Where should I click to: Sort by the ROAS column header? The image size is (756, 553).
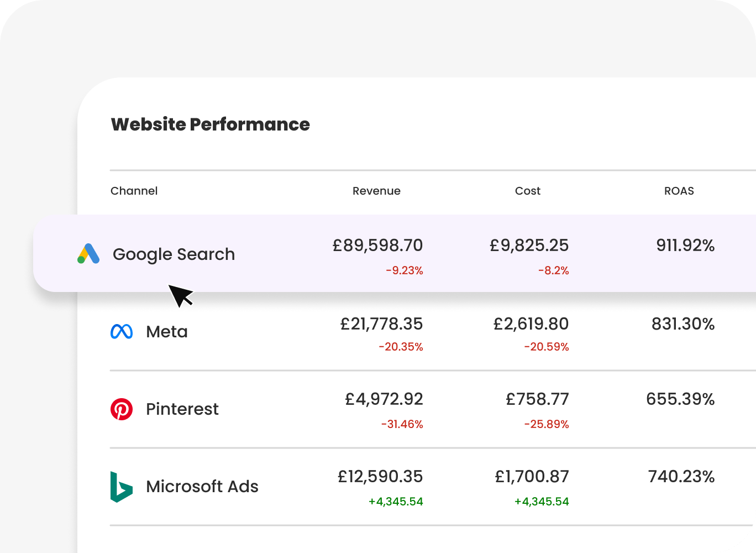[679, 191]
